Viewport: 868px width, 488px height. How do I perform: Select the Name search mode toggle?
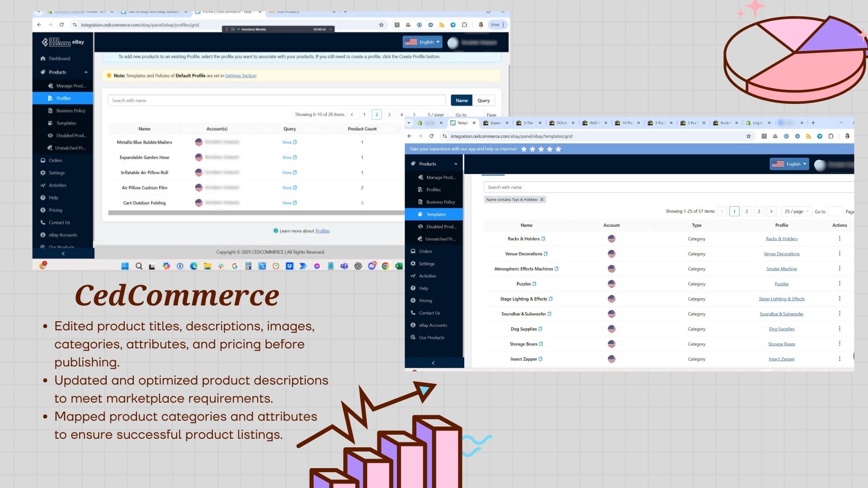pyautogui.click(x=462, y=100)
